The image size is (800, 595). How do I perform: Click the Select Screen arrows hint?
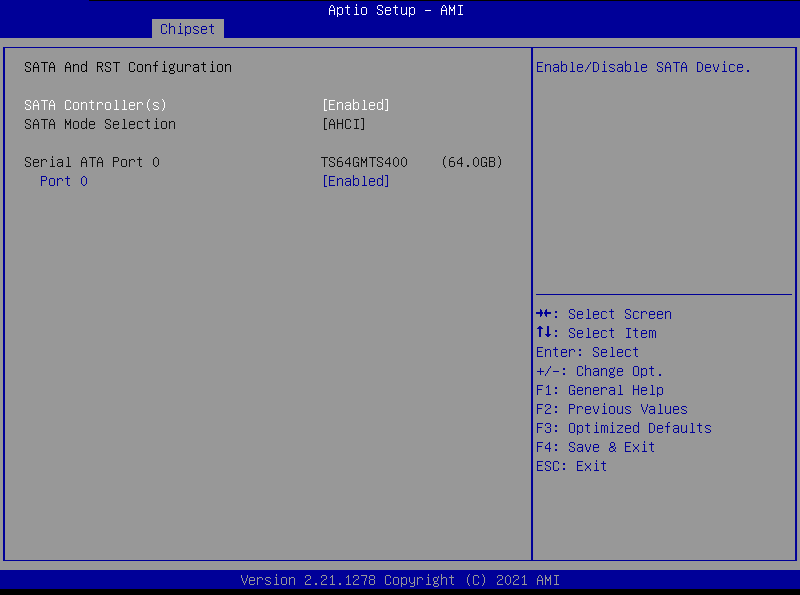tap(604, 314)
